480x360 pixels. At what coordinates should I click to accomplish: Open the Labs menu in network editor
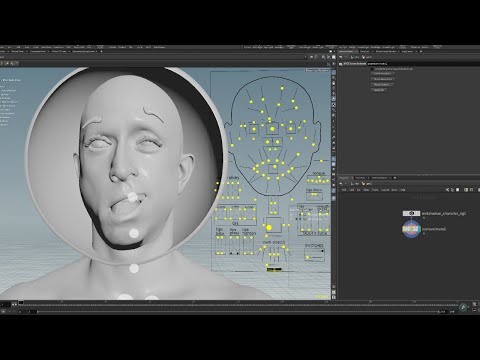(x=394, y=190)
